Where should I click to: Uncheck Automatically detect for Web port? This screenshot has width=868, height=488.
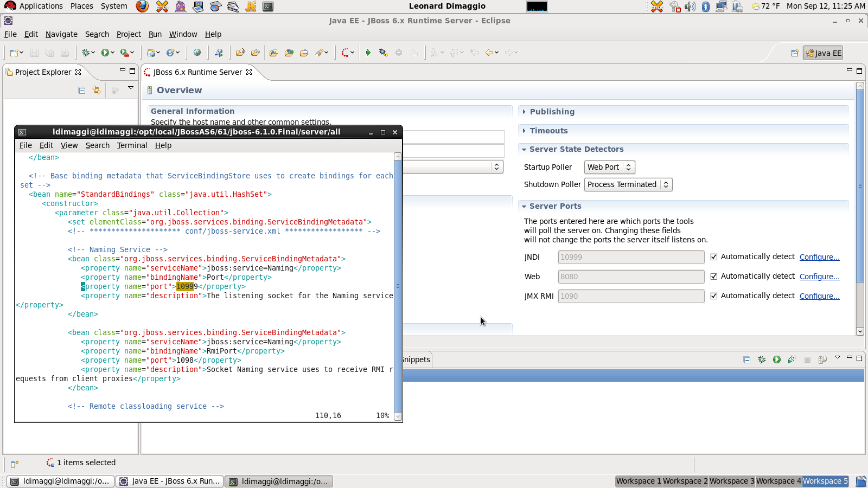(714, 277)
